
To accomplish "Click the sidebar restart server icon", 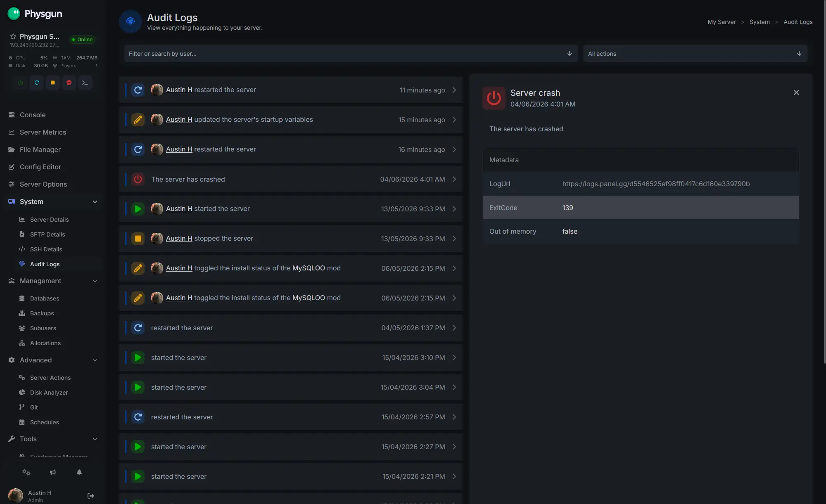I will [37, 83].
